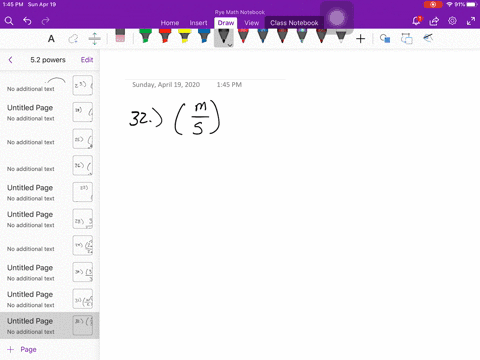Go back from the 5.2 powers section

10,60
